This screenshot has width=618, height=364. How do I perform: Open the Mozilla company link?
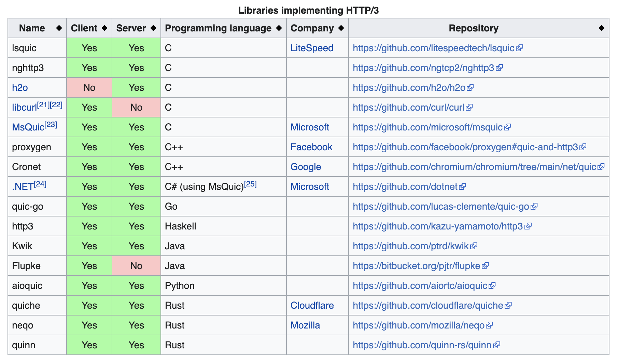(305, 325)
